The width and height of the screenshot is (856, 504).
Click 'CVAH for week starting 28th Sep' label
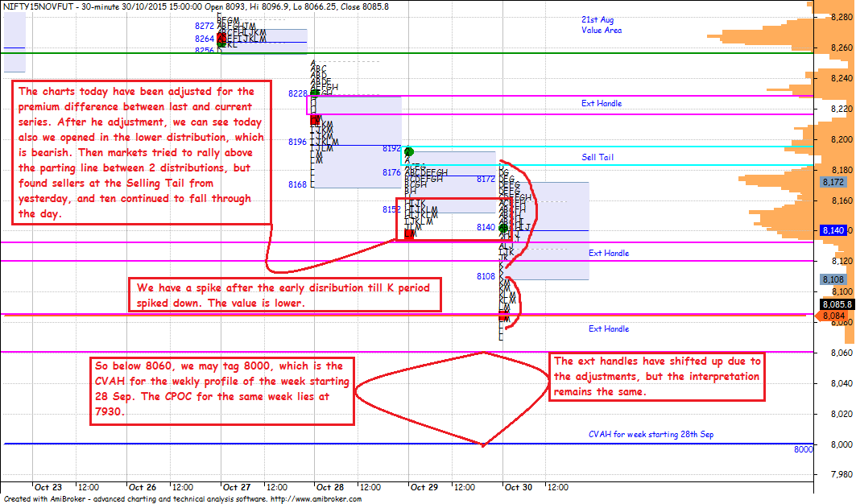(651, 434)
